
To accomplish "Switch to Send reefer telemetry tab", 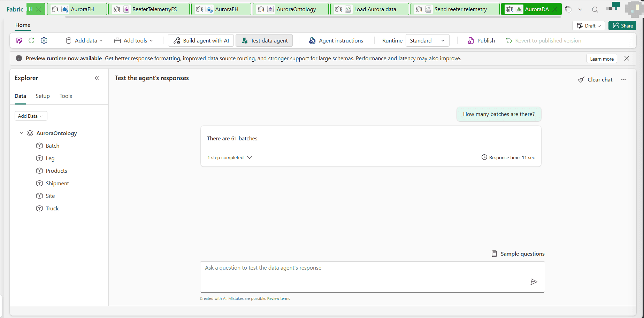I will point(455,9).
